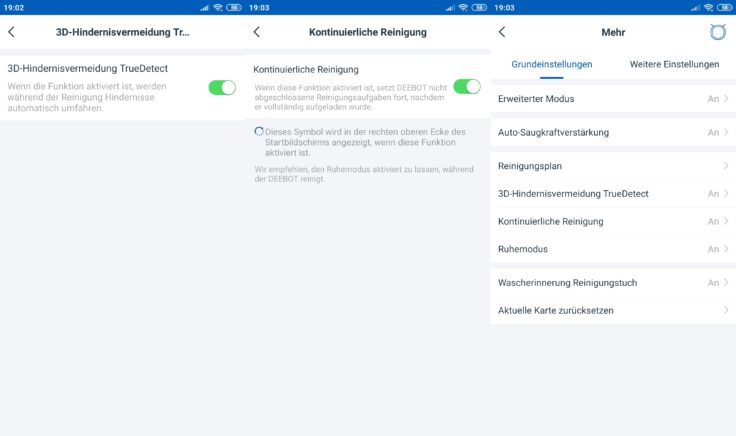Viewport: 736px width, 436px height.
Task: Select Reinigungsplan entry label
Action: tap(530, 166)
